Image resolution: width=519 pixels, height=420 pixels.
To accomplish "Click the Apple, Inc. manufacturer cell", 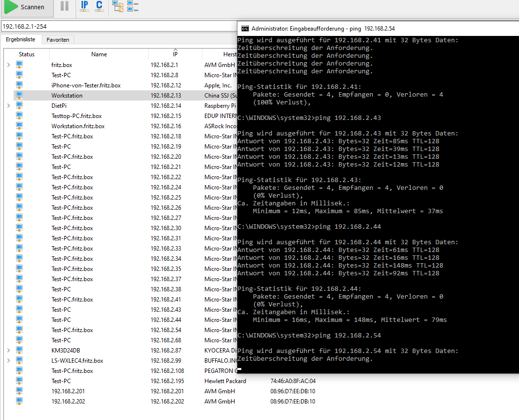I will click(218, 85).
